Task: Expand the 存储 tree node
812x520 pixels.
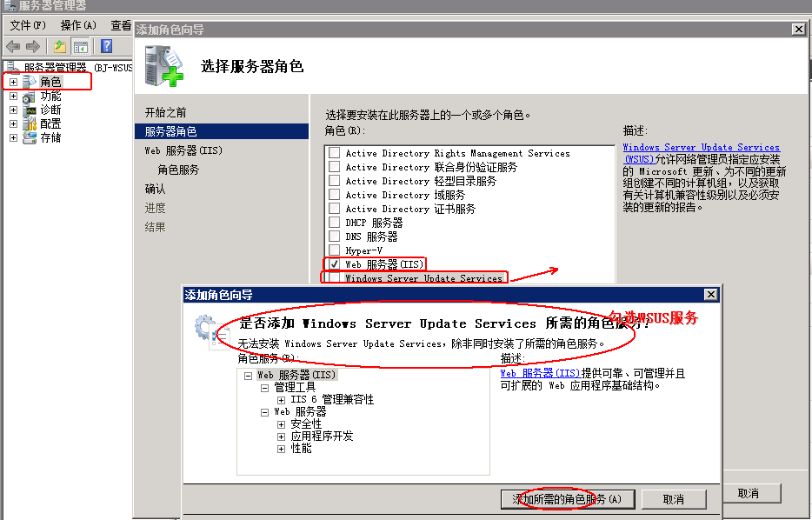Action: [x=13, y=137]
